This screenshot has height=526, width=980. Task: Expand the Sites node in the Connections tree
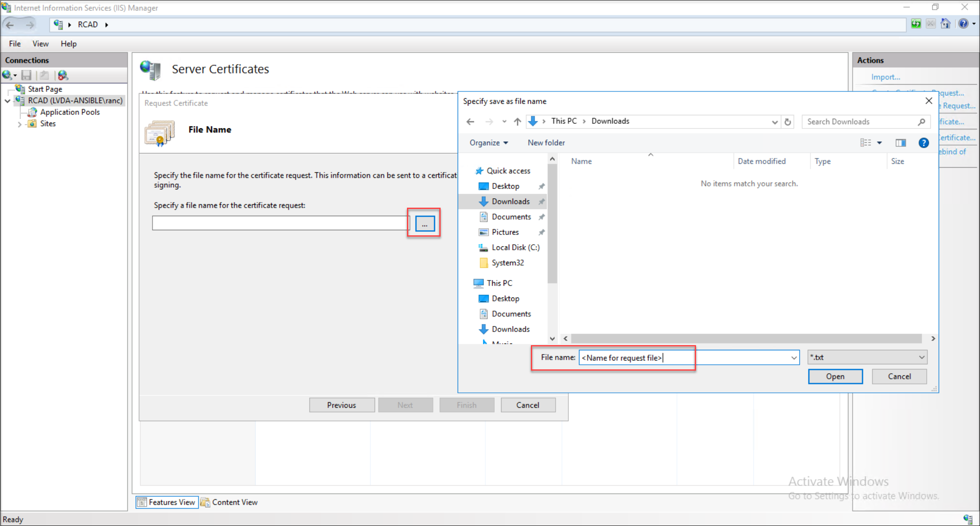pyautogui.click(x=20, y=124)
